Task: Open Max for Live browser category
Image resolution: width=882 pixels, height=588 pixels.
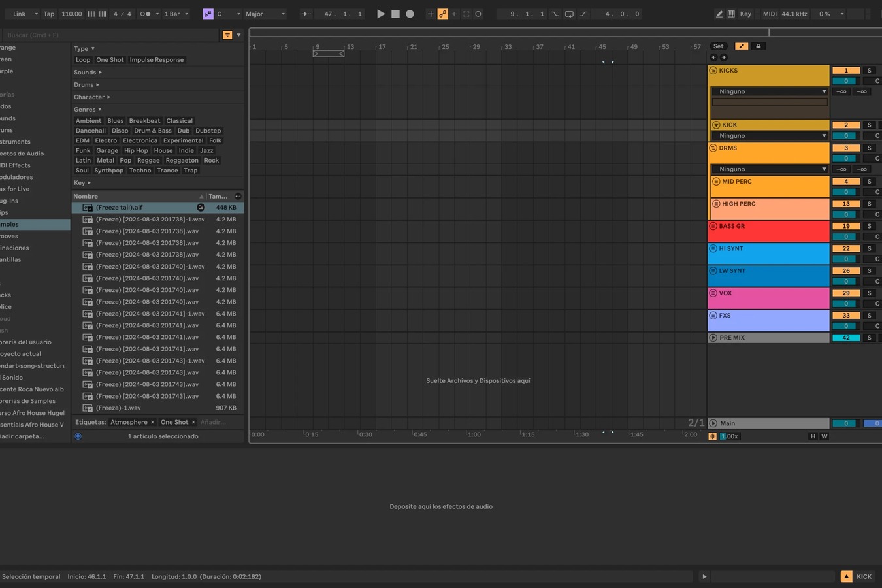Action: (35, 189)
